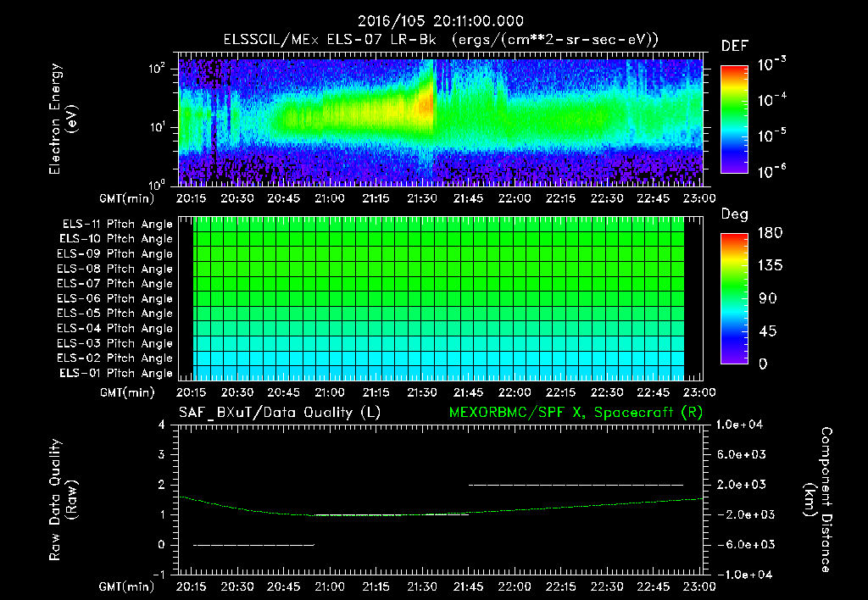
Task: Click the 20:45 tick on the bottom plot axis
Action: point(283,586)
